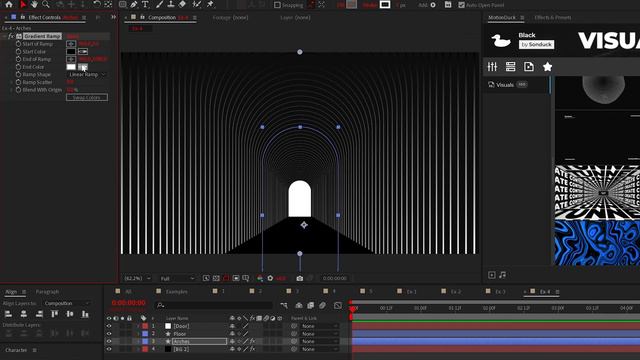Toggle motion blur timeline switch icon
Image resolution: width=640 pixels, height=360 pixels.
tap(322, 305)
